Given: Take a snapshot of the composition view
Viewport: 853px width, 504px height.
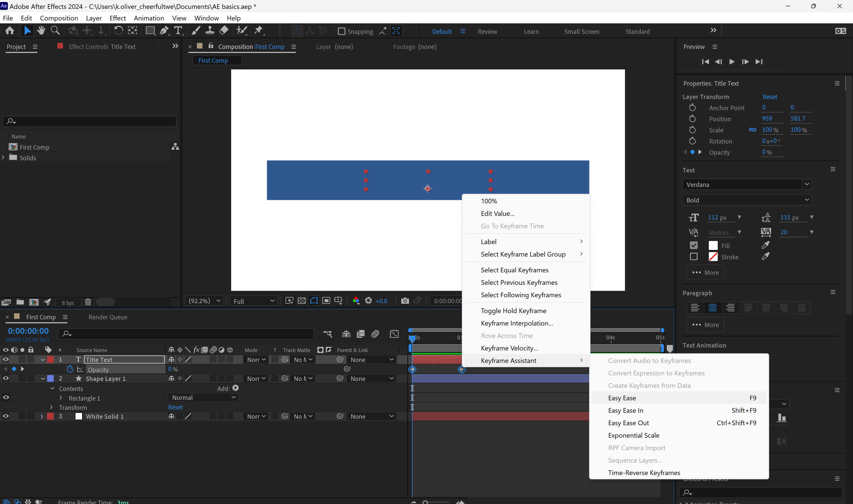Looking at the screenshot, I should [405, 301].
